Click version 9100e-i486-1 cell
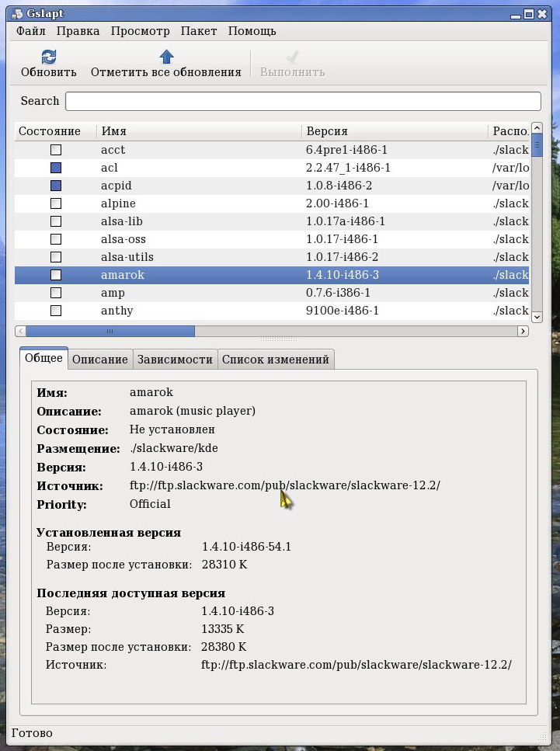This screenshot has height=751, width=560. pos(342,311)
